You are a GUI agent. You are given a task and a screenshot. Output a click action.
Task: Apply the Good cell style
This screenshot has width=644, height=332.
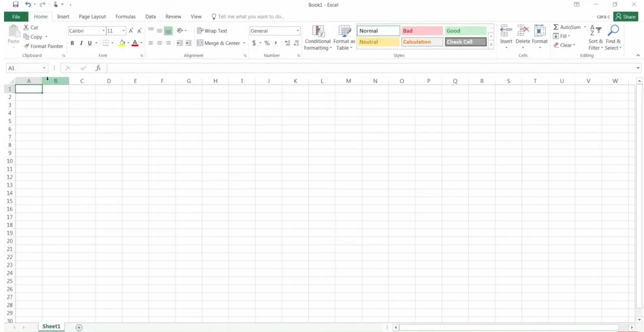click(x=465, y=31)
